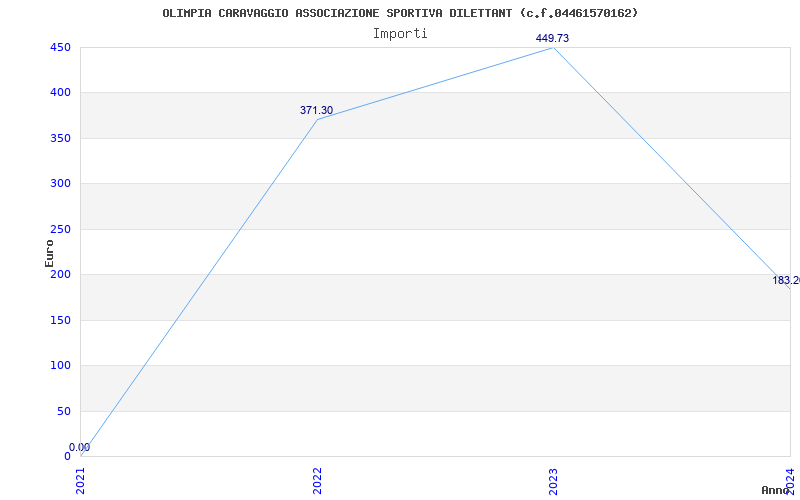Click the 300 y-axis tick label
Image resolution: width=800 pixels, height=500 pixels.
pos(60,184)
